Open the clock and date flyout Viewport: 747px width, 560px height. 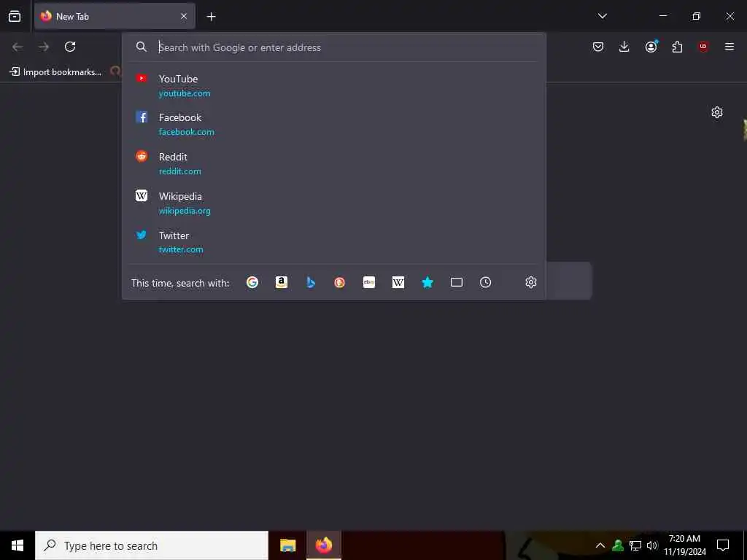pos(685,545)
